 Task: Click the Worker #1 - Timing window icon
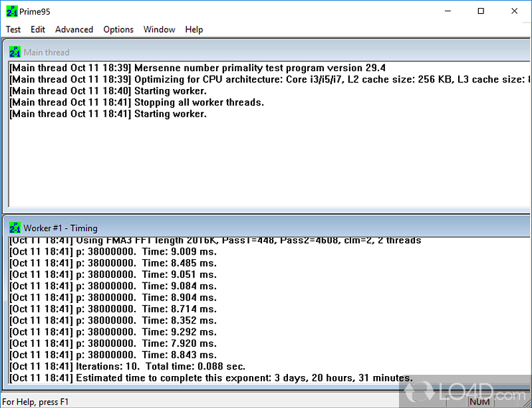coord(15,227)
